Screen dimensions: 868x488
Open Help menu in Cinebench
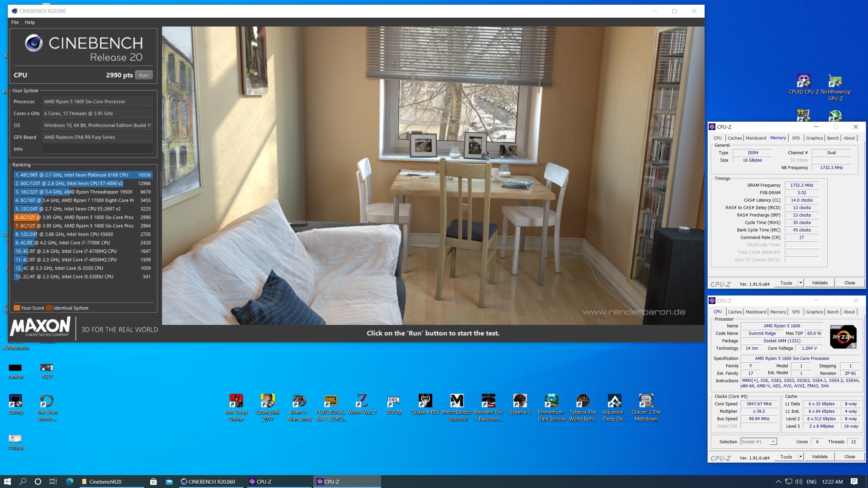30,22
